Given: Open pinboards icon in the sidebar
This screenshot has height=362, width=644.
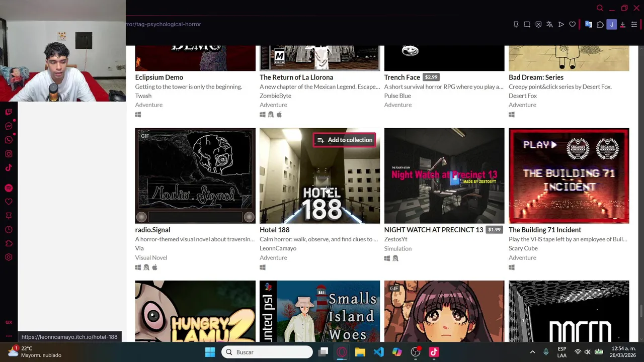Looking at the screenshot, I should [9, 216].
